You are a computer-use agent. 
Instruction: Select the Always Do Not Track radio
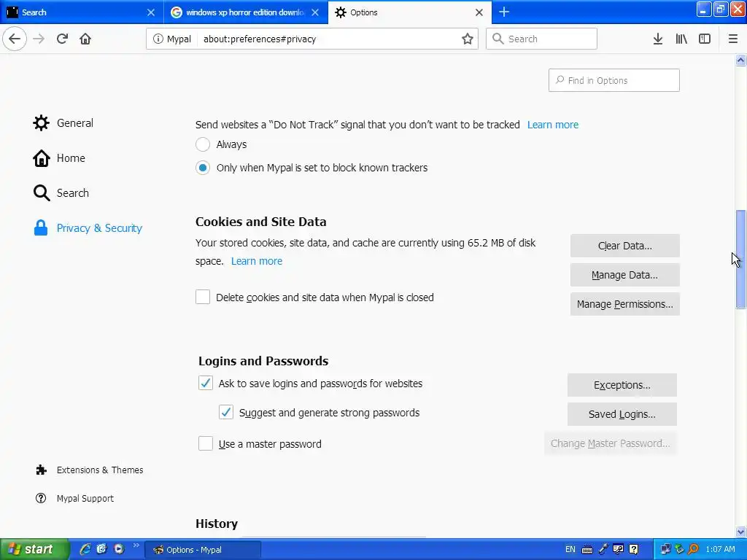[x=203, y=144]
